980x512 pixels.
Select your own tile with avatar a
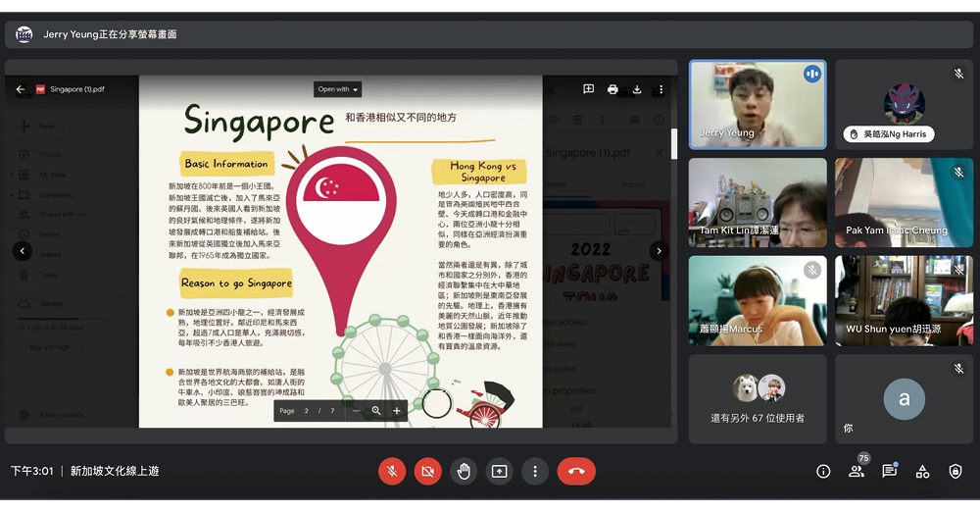click(x=904, y=399)
